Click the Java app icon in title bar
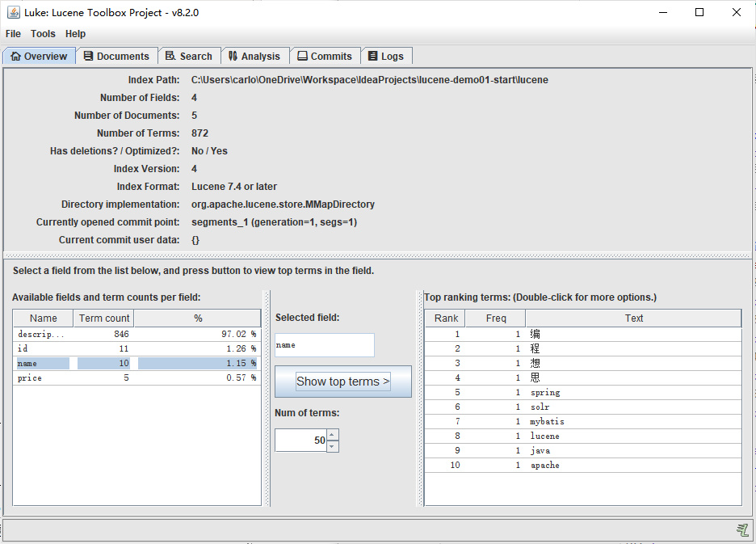Image resolution: width=756 pixels, height=544 pixels. point(14,13)
